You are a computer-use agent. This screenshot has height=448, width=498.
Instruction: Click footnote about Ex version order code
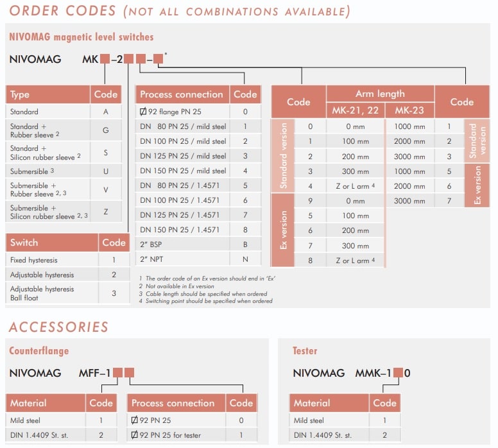point(207,279)
